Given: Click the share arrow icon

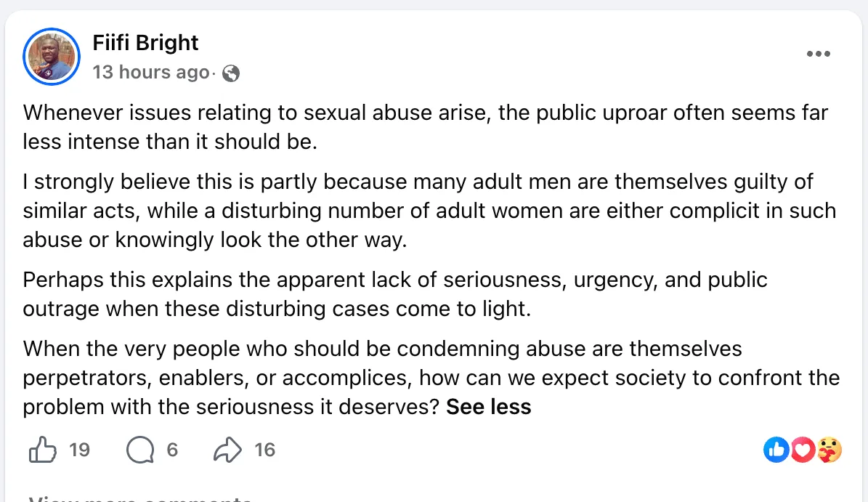Looking at the screenshot, I should coord(227,450).
